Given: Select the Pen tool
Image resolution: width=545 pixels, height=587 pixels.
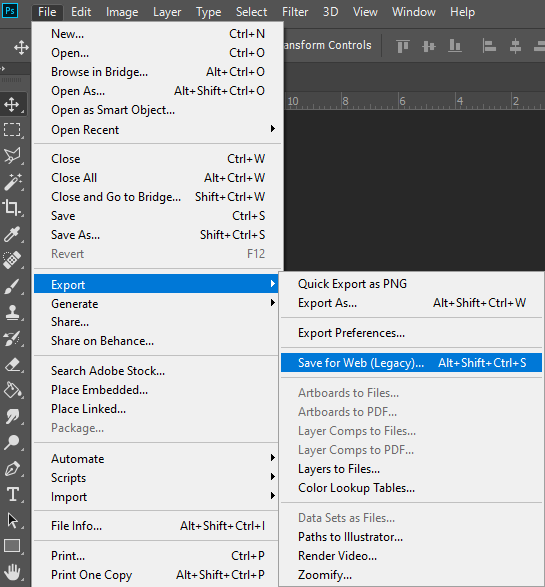Looking at the screenshot, I should coord(12,468).
